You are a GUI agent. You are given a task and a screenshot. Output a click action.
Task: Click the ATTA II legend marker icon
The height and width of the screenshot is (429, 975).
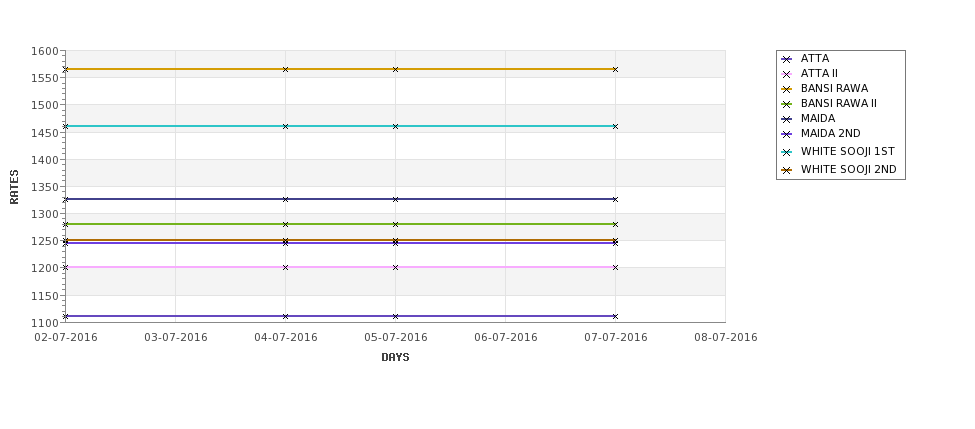tap(787, 74)
